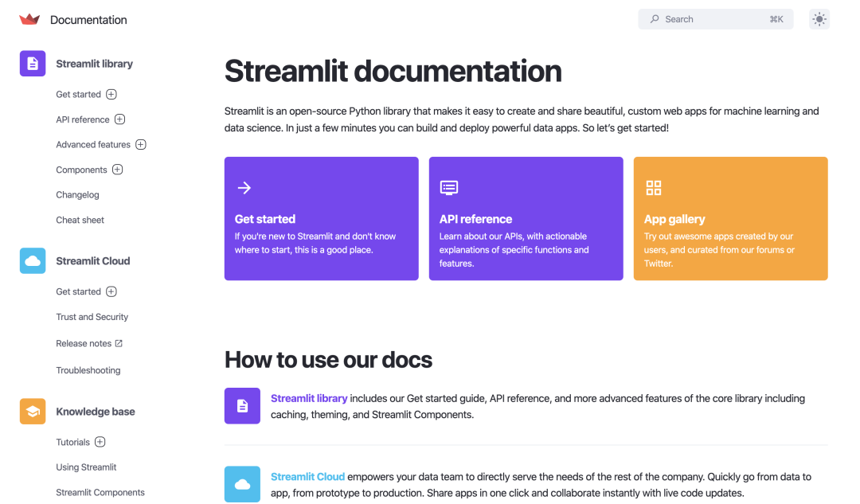Click the Components sidebar text label
The width and height of the screenshot is (860, 504).
point(81,170)
